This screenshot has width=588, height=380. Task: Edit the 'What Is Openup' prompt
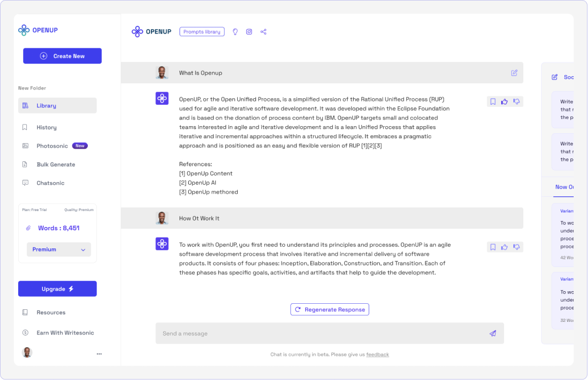click(x=514, y=72)
